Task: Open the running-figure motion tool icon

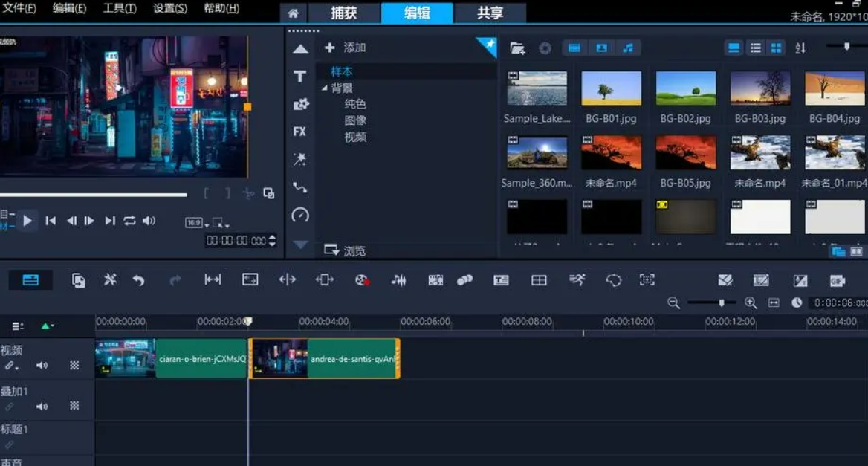Action: tap(577, 280)
